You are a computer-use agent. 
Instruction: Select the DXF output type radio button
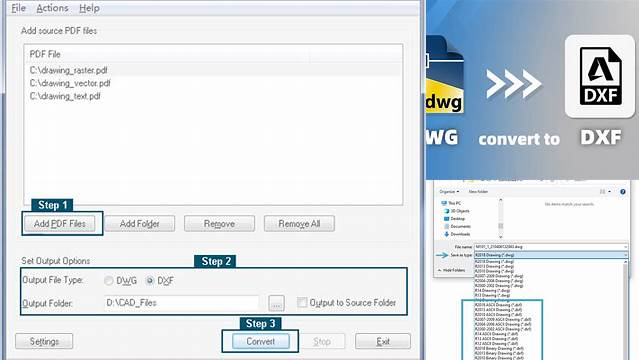coord(150,280)
